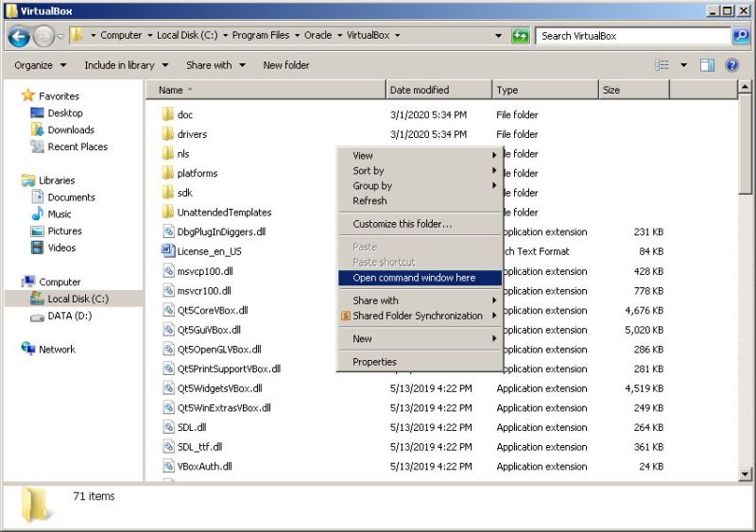Click Program Files in address bar
This screenshot has width=756, height=532.
pyautogui.click(x=261, y=35)
